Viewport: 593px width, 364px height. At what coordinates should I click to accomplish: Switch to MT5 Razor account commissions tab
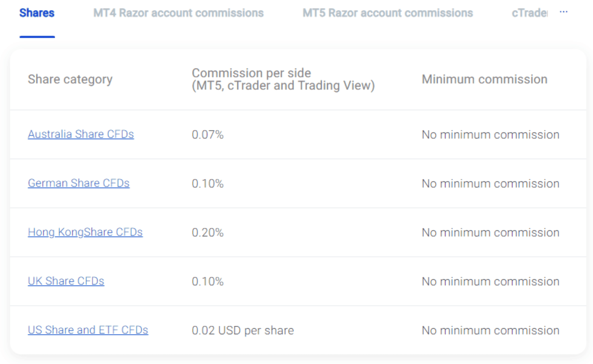pyautogui.click(x=387, y=13)
